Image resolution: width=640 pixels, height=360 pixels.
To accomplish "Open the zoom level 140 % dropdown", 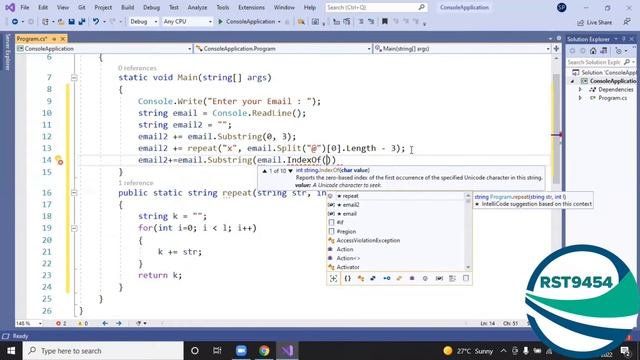I will click(29, 323).
